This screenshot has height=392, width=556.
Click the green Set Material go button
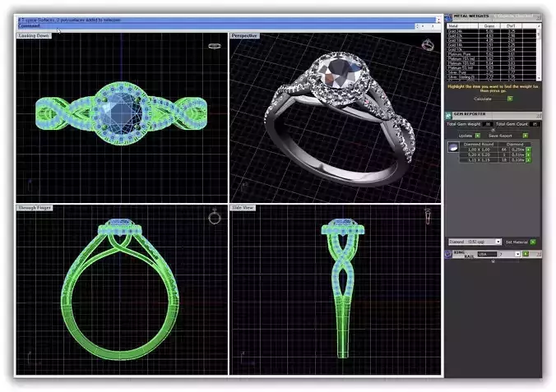pyautogui.click(x=533, y=242)
